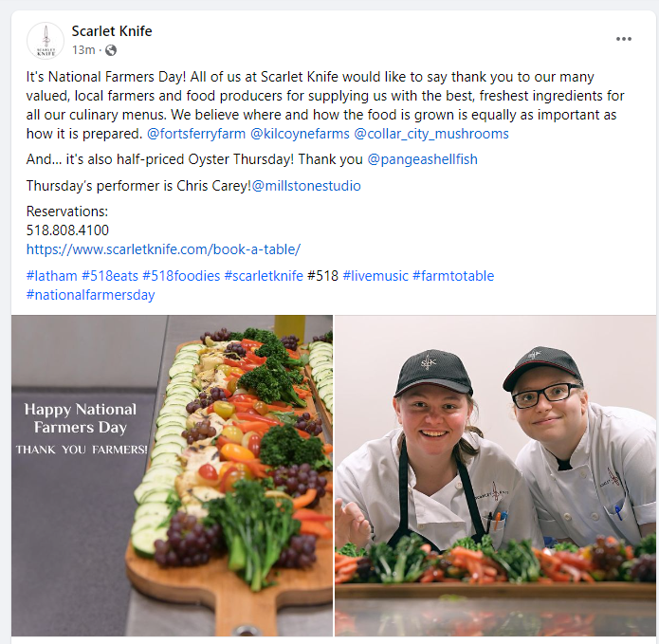Select the #518foodies hashtag
This screenshot has height=644, width=659.
coord(181,276)
